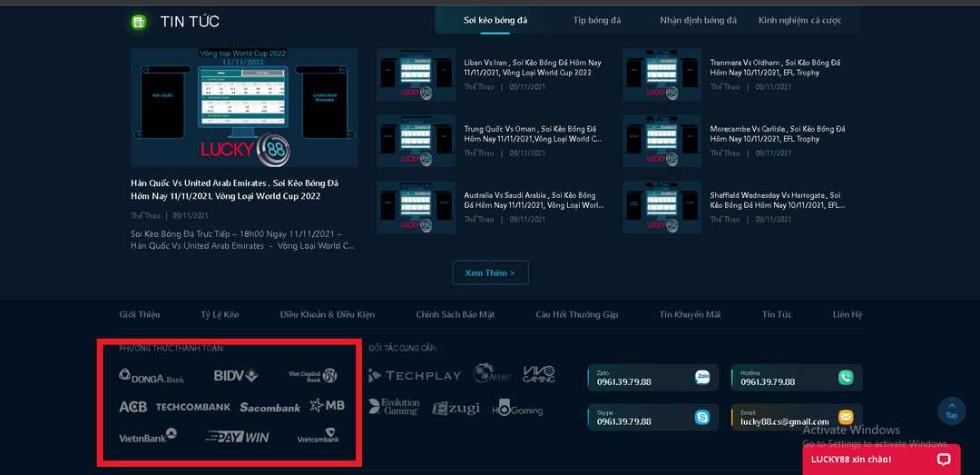
Task: Open the Nhận định bóng đá tab
Action: click(698, 20)
